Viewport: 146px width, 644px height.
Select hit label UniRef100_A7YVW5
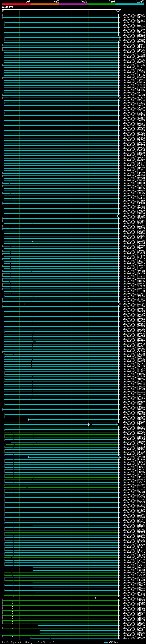tap(133, 558)
